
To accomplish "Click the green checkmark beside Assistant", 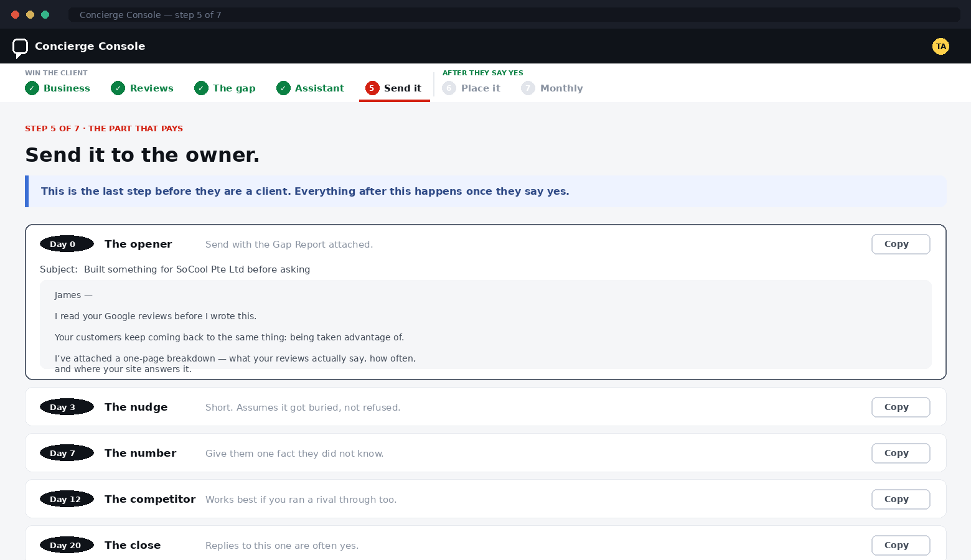I will coord(283,88).
